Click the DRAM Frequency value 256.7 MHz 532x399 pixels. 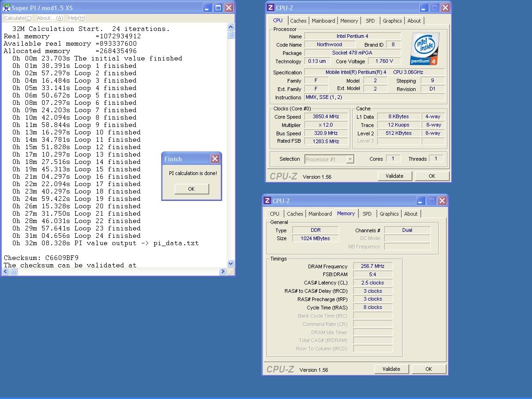pos(373,266)
